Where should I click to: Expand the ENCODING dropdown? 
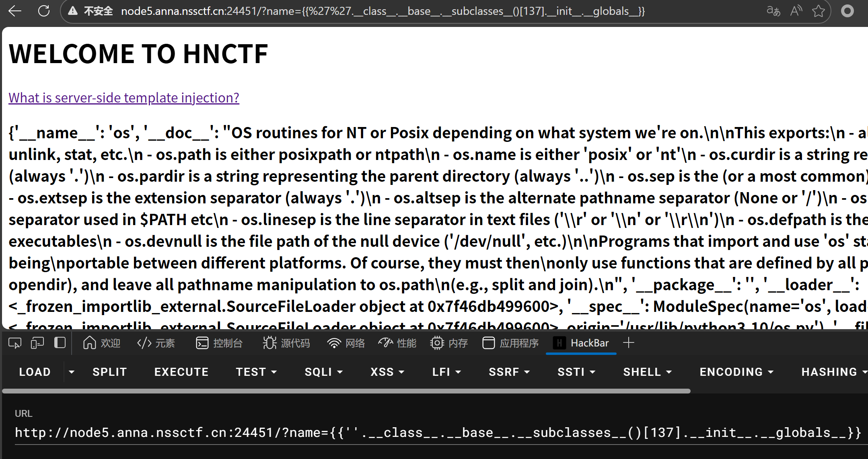[x=736, y=372]
